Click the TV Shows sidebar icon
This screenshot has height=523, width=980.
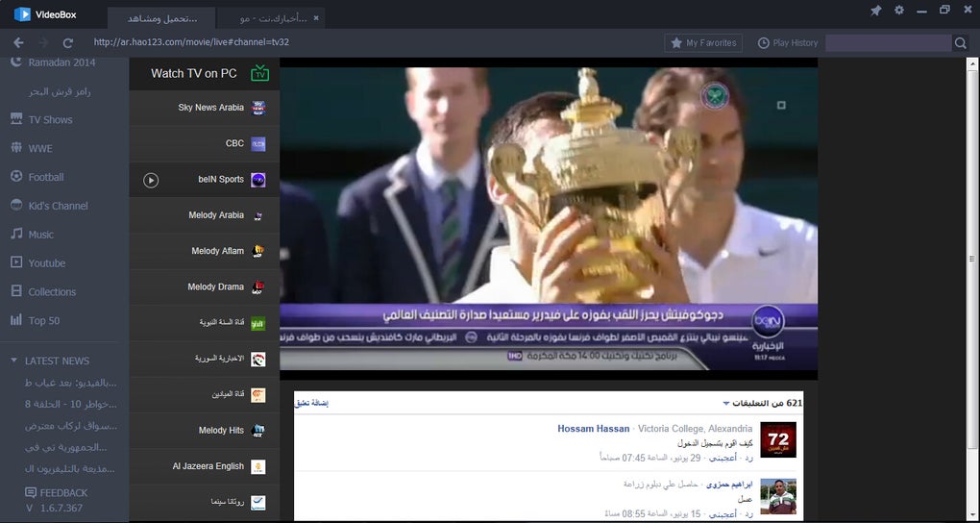coord(16,119)
